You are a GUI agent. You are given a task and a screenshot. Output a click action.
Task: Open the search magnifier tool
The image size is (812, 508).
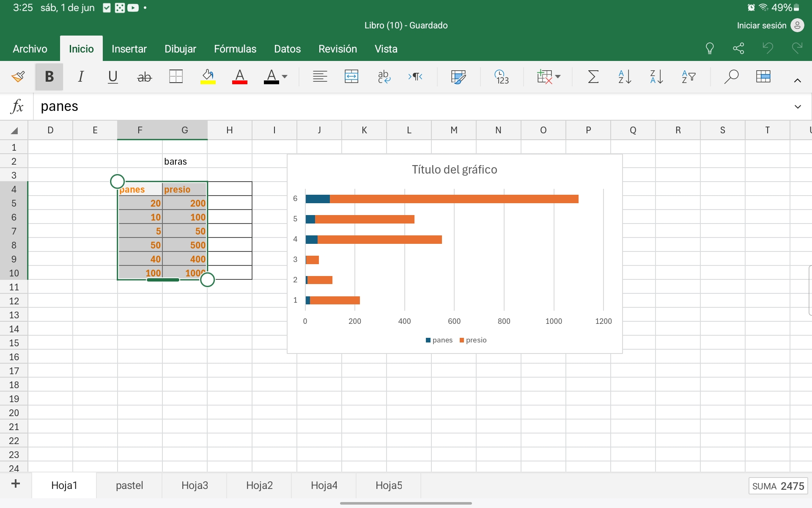click(x=731, y=77)
